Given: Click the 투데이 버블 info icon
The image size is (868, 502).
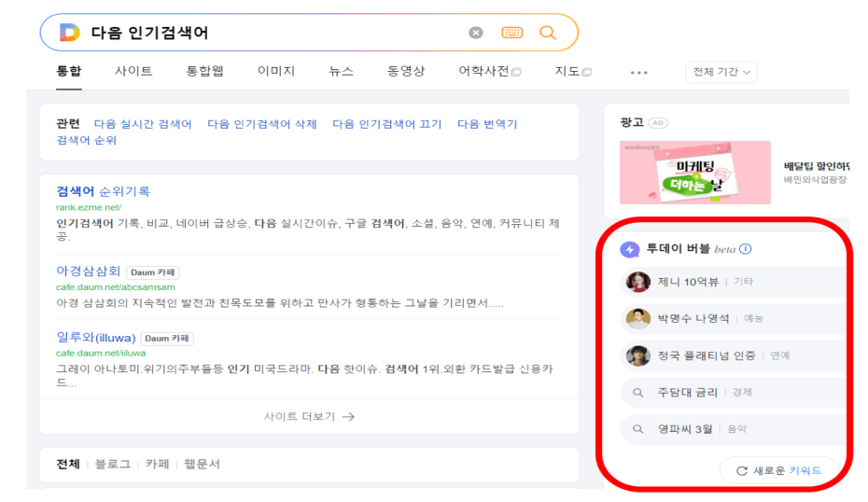Looking at the screenshot, I should [746, 248].
